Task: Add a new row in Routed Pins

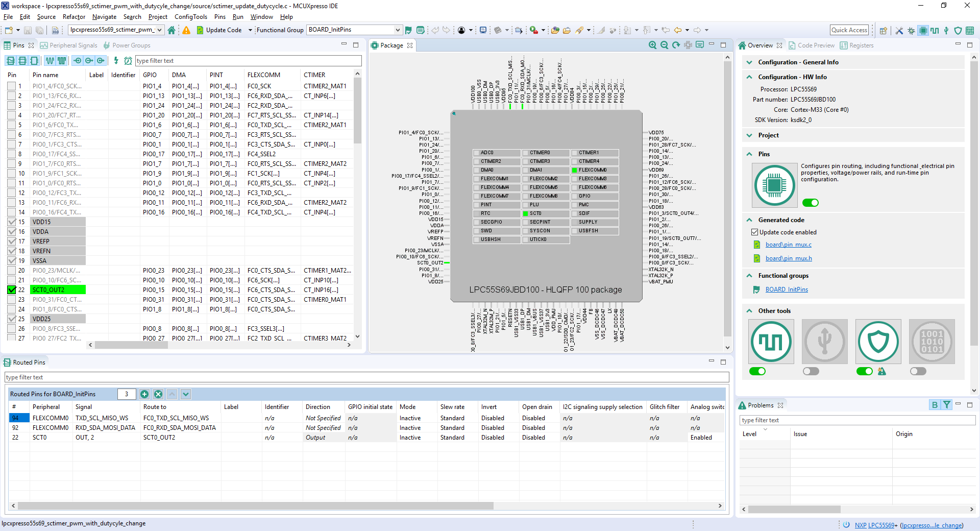Action: point(144,394)
